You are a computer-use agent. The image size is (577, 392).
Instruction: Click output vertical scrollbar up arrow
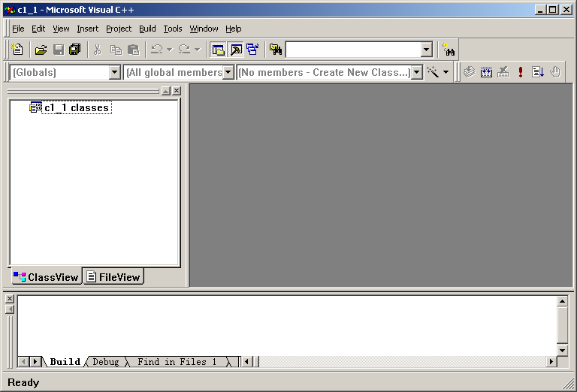tap(562, 302)
